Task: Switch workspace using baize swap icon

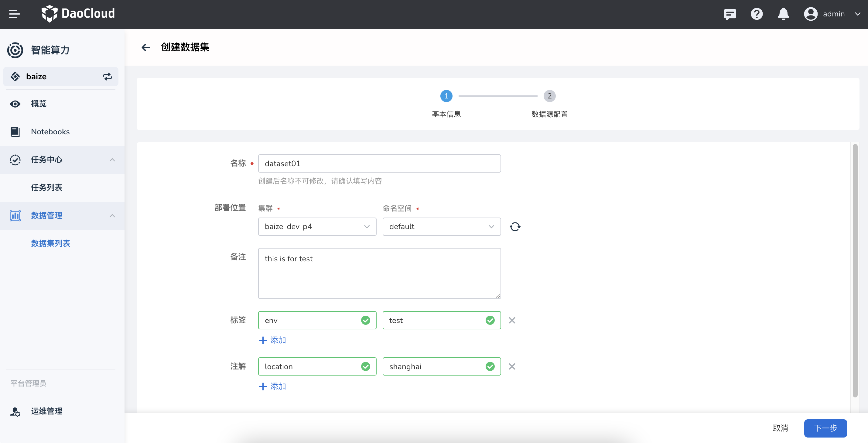Action: click(x=107, y=77)
